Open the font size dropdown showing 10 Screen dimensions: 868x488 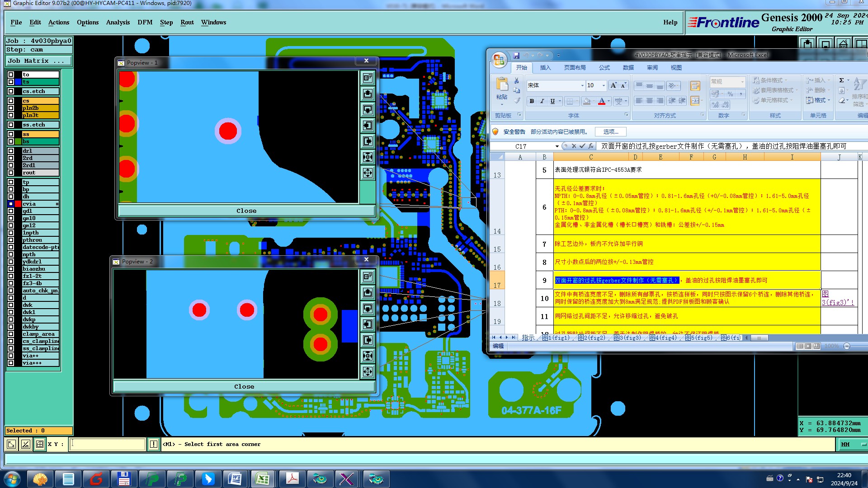[x=603, y=85]
